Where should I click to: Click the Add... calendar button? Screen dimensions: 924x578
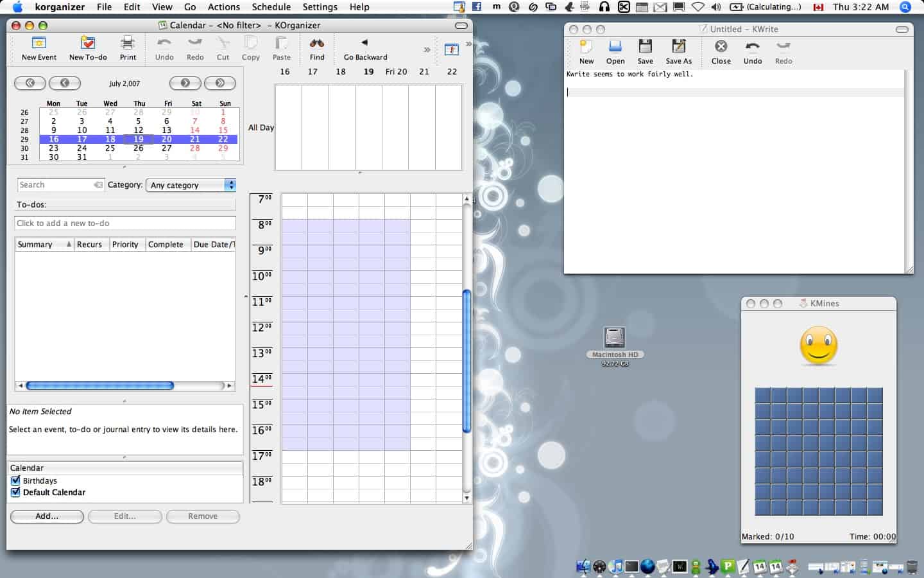click(x=47, y=516)
